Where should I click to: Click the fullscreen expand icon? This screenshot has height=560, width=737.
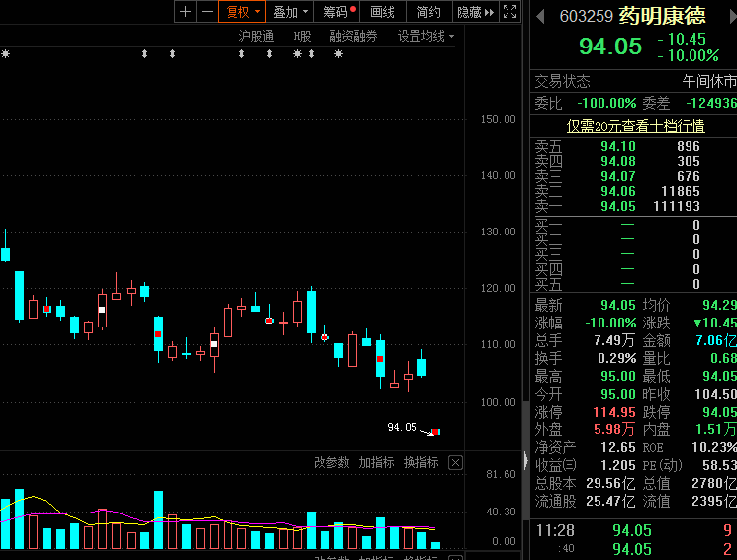pos(509,12)
